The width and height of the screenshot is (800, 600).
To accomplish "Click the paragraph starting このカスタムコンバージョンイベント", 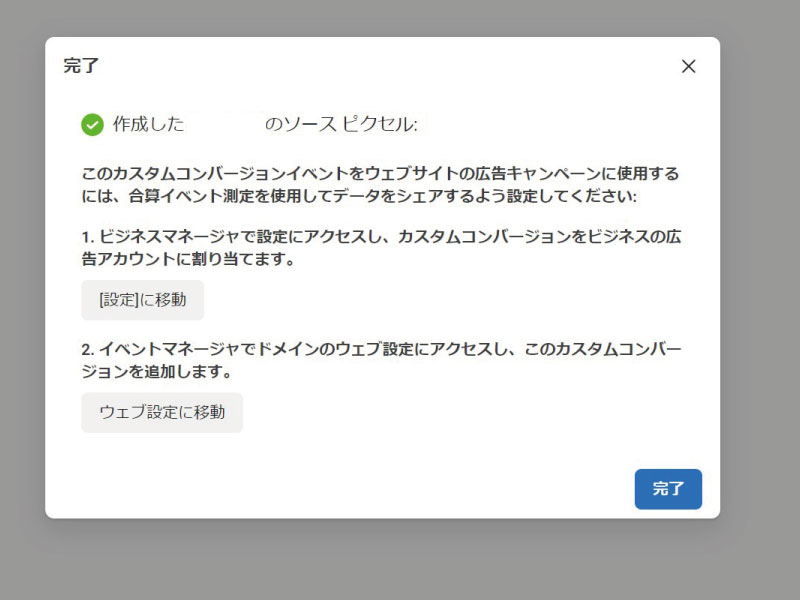I will [x=380, y=185].
